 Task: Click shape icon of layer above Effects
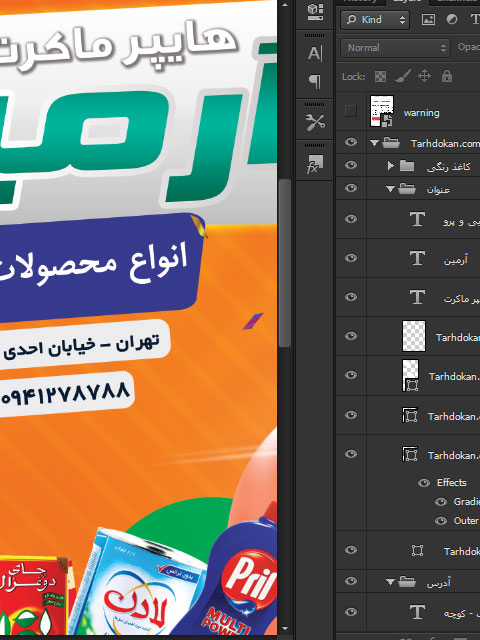click(410, 454)
